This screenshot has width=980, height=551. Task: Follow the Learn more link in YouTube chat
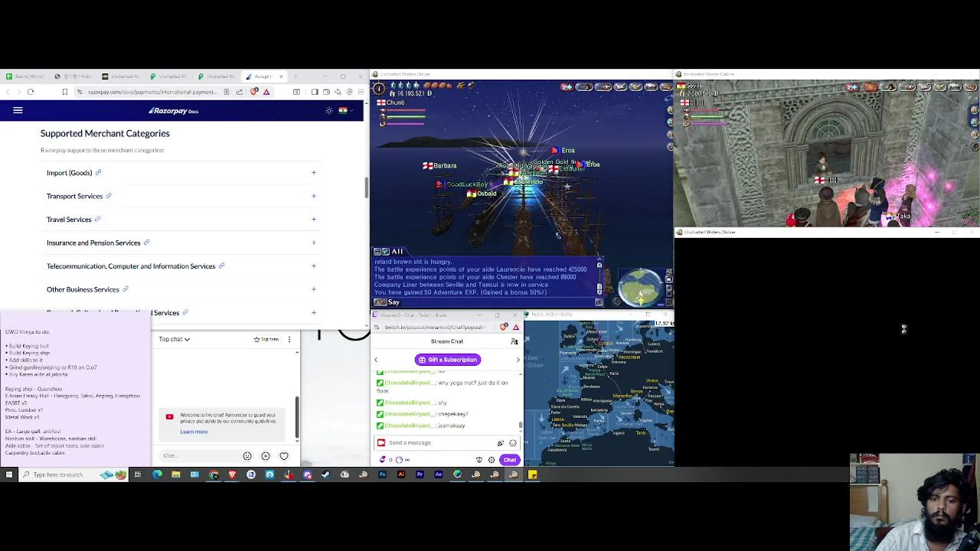(194, 432)
